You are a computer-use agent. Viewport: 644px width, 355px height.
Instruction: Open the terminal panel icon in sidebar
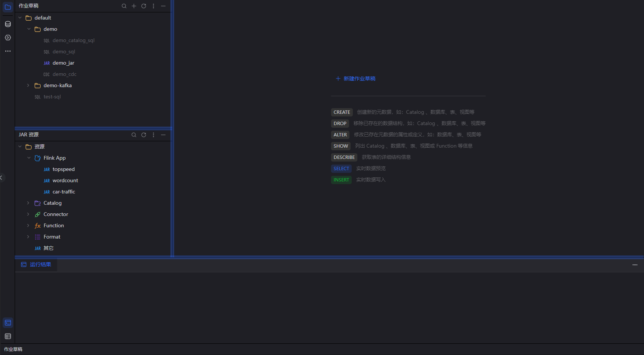8,323
